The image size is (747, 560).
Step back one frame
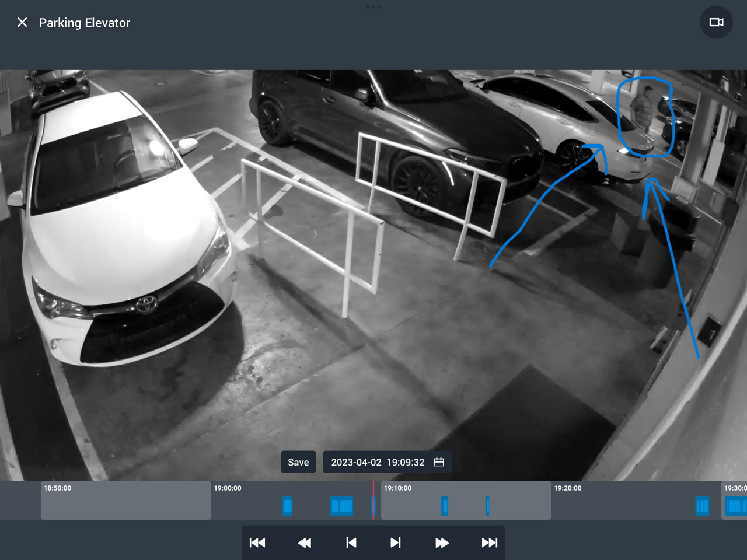click(351, 542)
